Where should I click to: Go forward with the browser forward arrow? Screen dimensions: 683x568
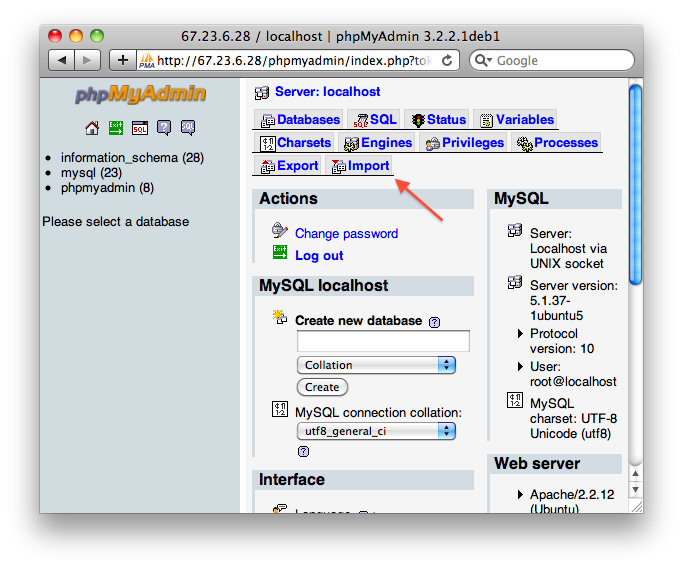(87, 60)
